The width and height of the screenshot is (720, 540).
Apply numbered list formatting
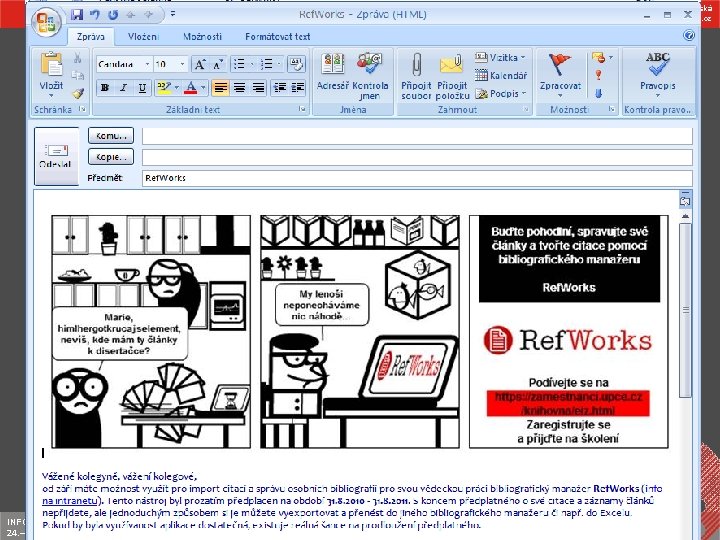pos(267,64)
